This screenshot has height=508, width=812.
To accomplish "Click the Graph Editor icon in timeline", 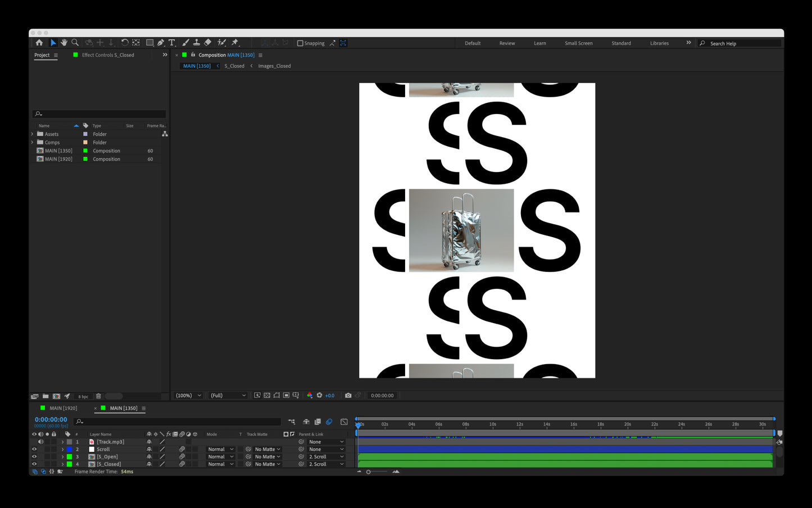I will [344, 421].
